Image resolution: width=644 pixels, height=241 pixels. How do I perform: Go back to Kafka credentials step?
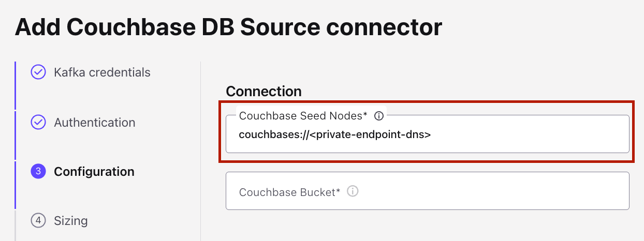click(x=102, y=72)
